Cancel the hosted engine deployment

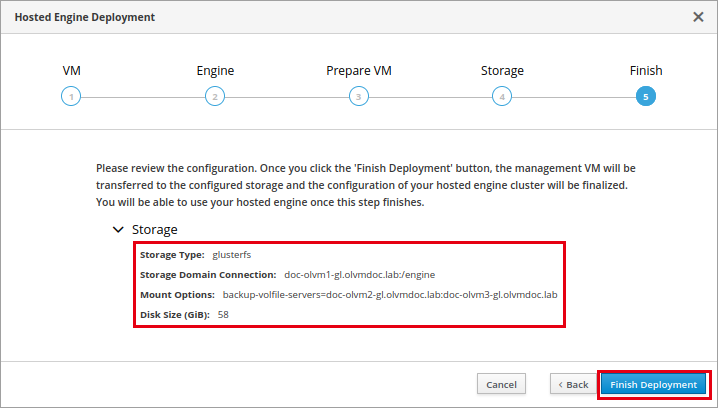[501, 384]
